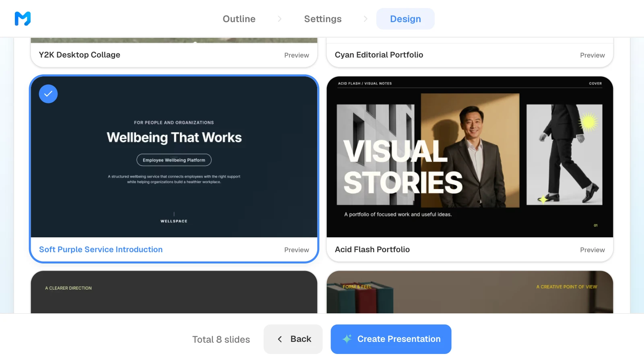Click the Y2K Desktop Collage title
This screenshot has height=362, width=644.
pyautogui.click(x=79, y=55)
